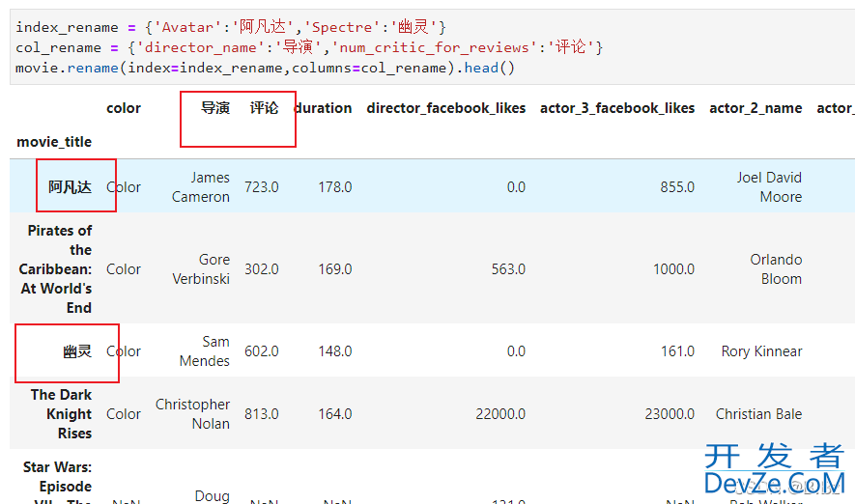The image size is (855, 504).
Task: Select the Pirates of the Caribbean row label
Action: tap(55, 269)
